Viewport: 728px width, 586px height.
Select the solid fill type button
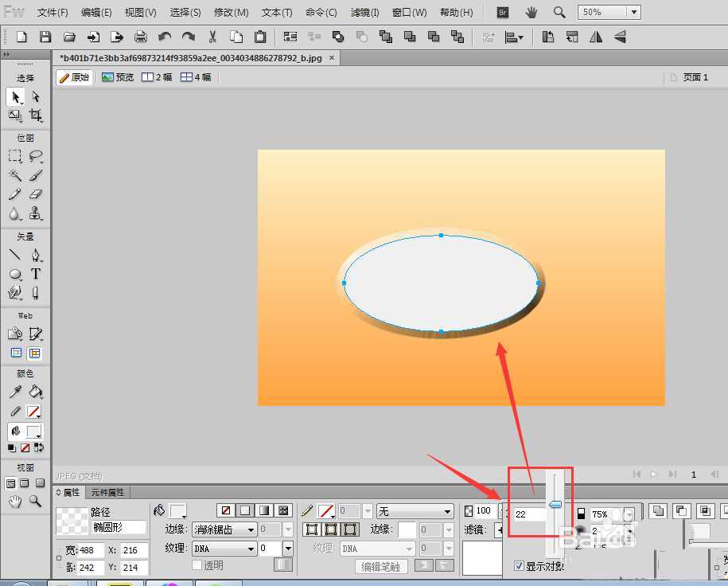pyautogui.click(x=245, y=510)
